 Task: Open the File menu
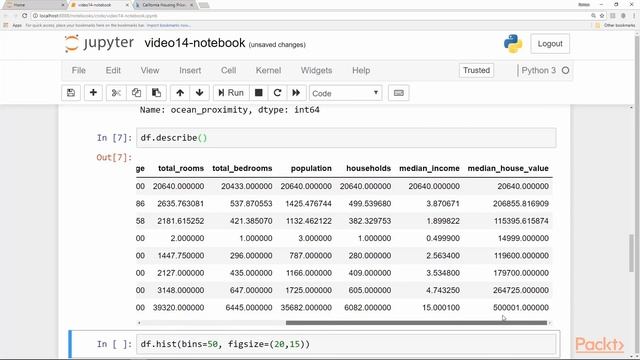[x=79, y=70]
